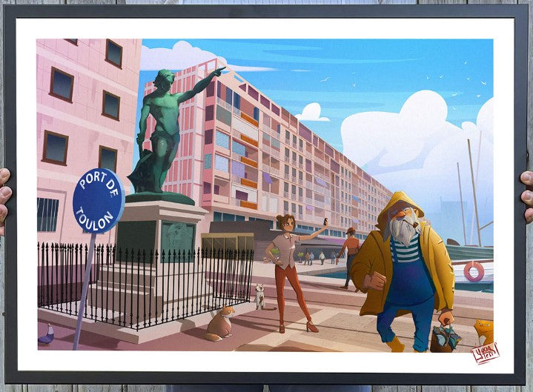Screen dimensions: 533x392
Task: Click the phone in the woman's raised hand
Action: tap(325, 222)
